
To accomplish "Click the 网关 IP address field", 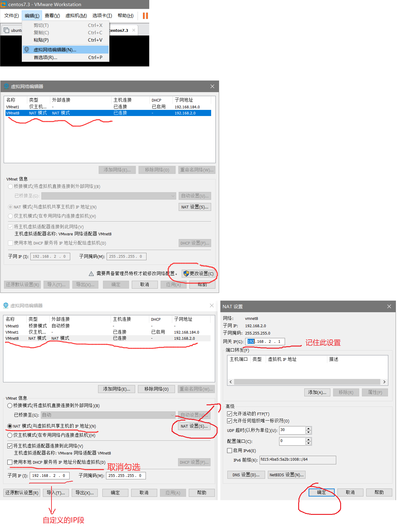I will tap(265, 342).
